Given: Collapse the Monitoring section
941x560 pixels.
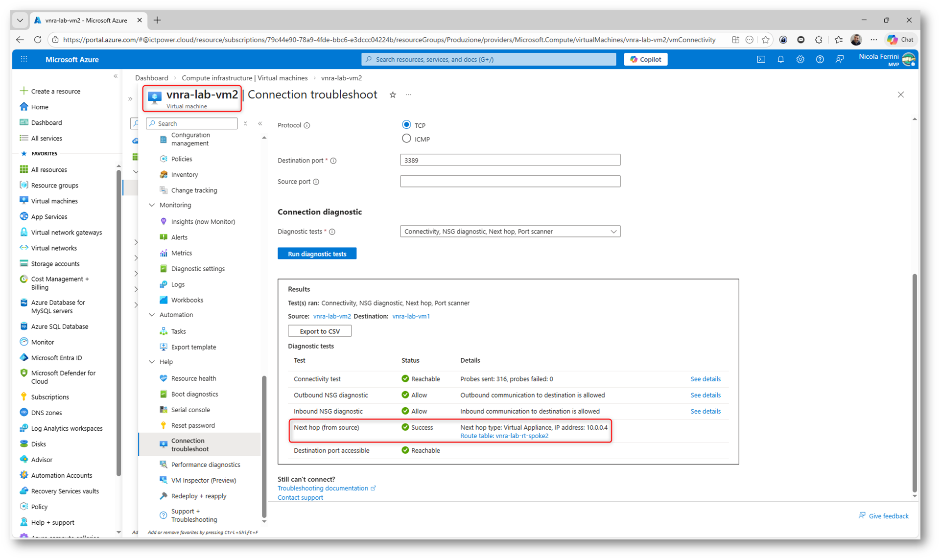Looking at the screenshot, I should click(152, 205).
